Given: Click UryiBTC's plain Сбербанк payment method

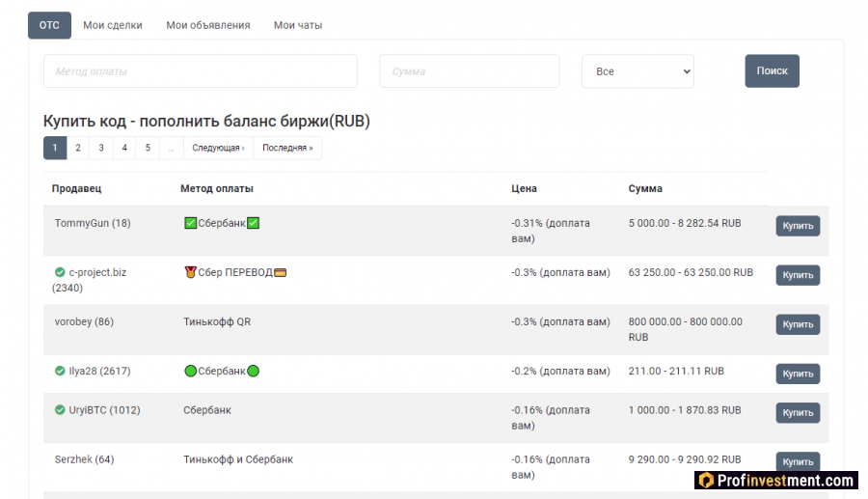Looking at the screenshot, I should click(207, 410).
